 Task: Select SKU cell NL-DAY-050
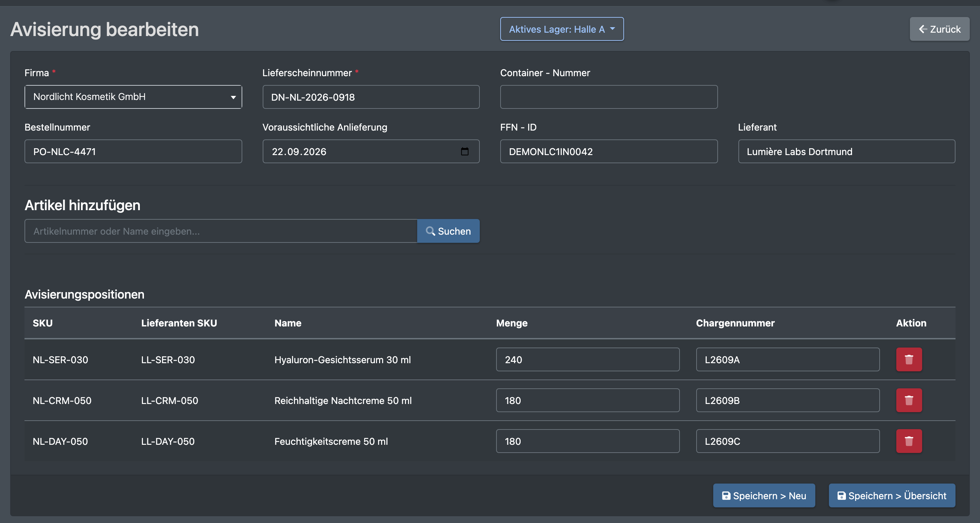[x=60, y=441]
